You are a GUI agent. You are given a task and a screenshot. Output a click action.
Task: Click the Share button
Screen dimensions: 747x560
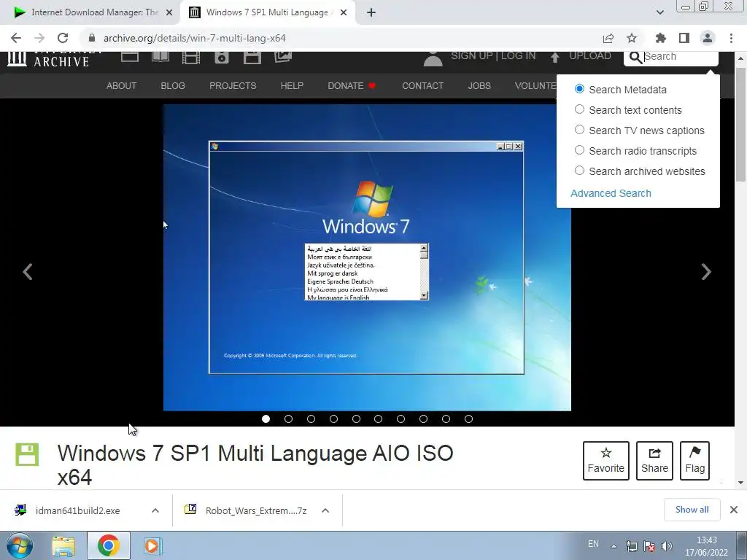point(654,461)
